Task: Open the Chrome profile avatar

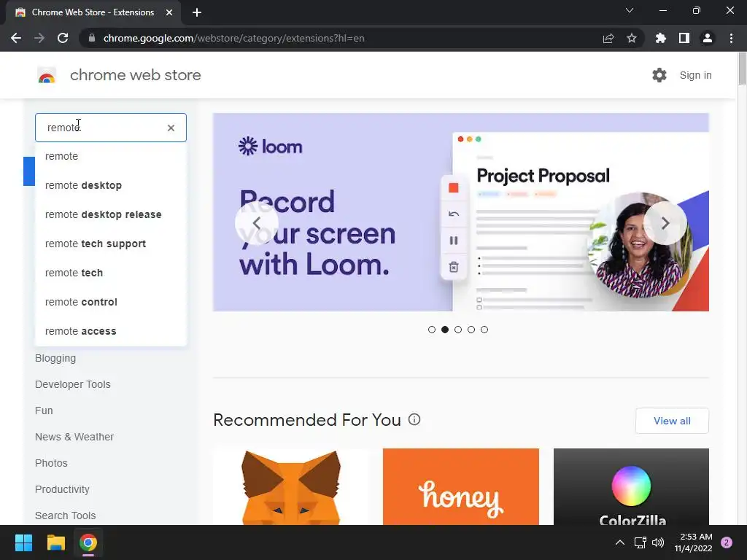Action: (708, 38)
